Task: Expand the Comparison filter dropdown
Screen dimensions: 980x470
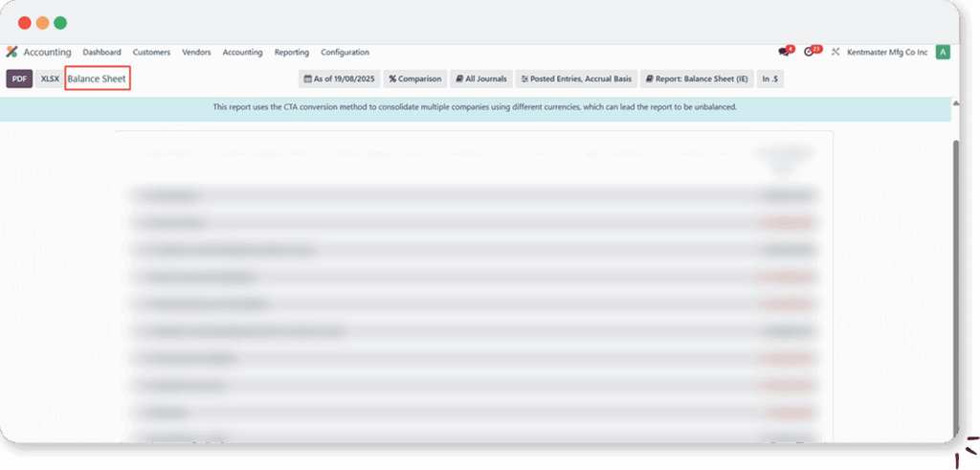Action: (415, 78)
